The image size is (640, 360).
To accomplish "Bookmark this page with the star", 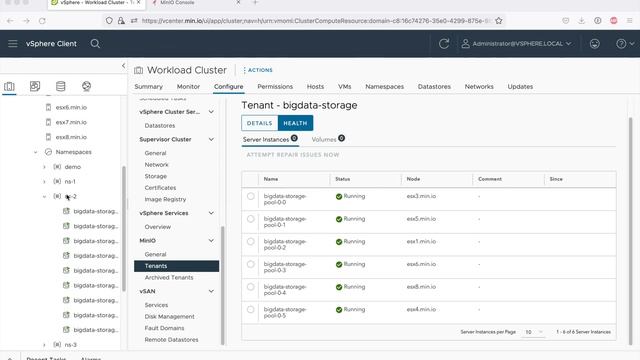I will pyautogui.click(x=498, y=20).
